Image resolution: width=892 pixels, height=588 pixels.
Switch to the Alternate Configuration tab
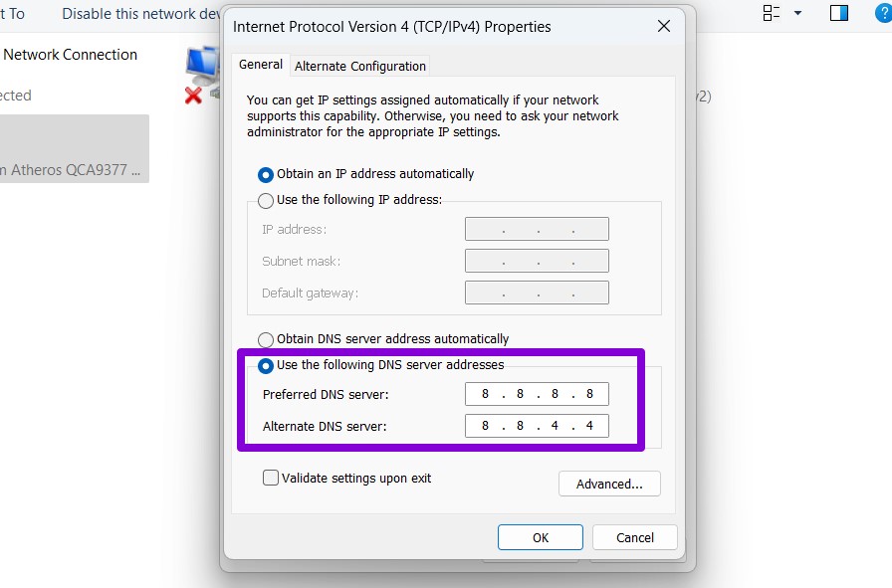point(359,66)
